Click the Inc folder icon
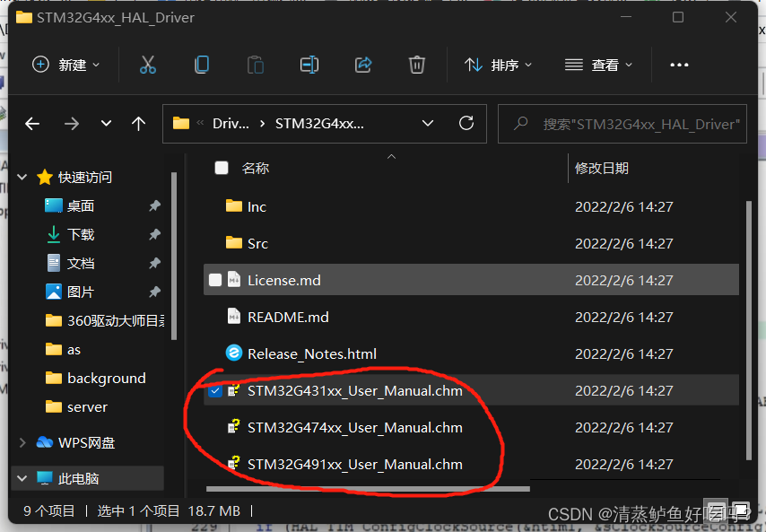The width and height of the screenshot is (766, 532). coord(234,206)
